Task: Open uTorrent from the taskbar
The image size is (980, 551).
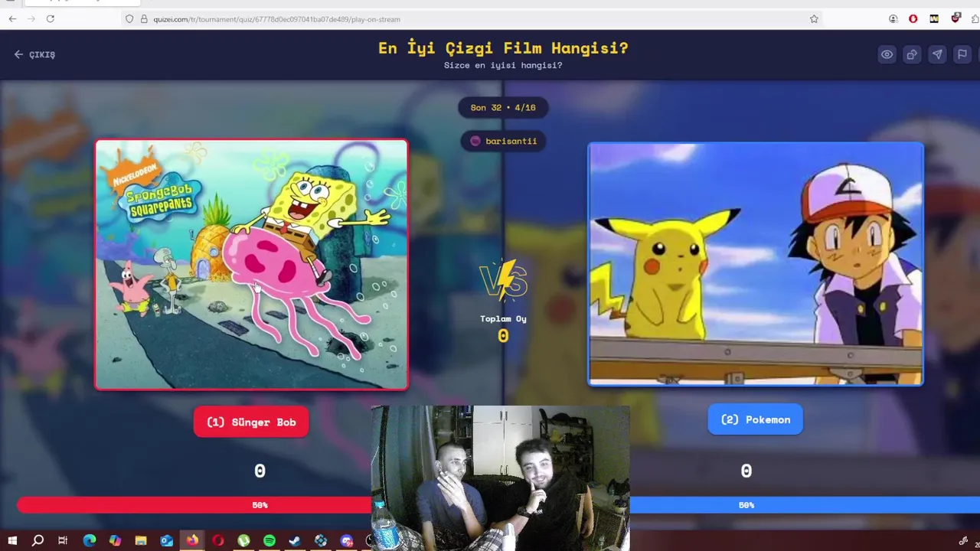Action: (x=243, y=541)
